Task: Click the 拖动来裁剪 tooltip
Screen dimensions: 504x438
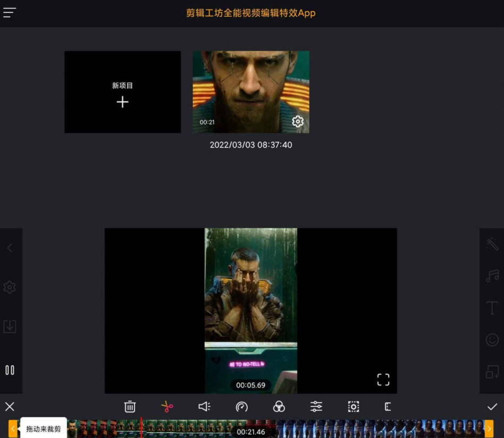Action: [x=44, y=428]
